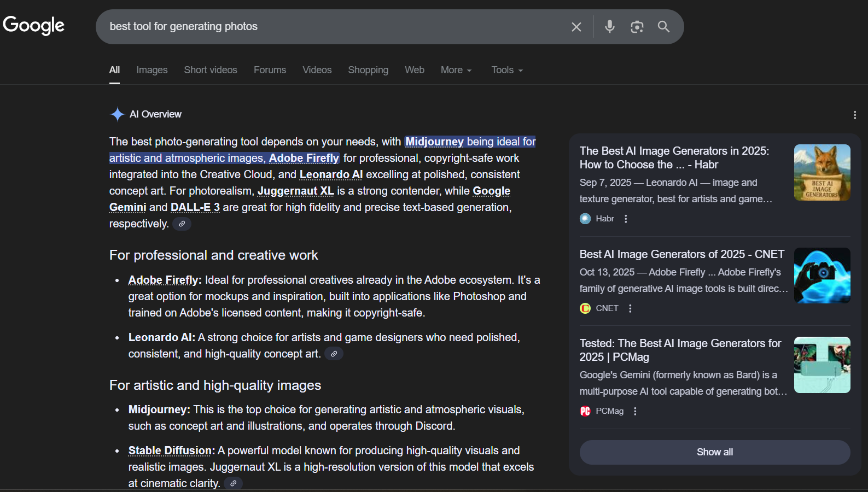Viewport: 868px width, 492px height.
Task: Expand the Tools dropdown
Action: (506, 70)
